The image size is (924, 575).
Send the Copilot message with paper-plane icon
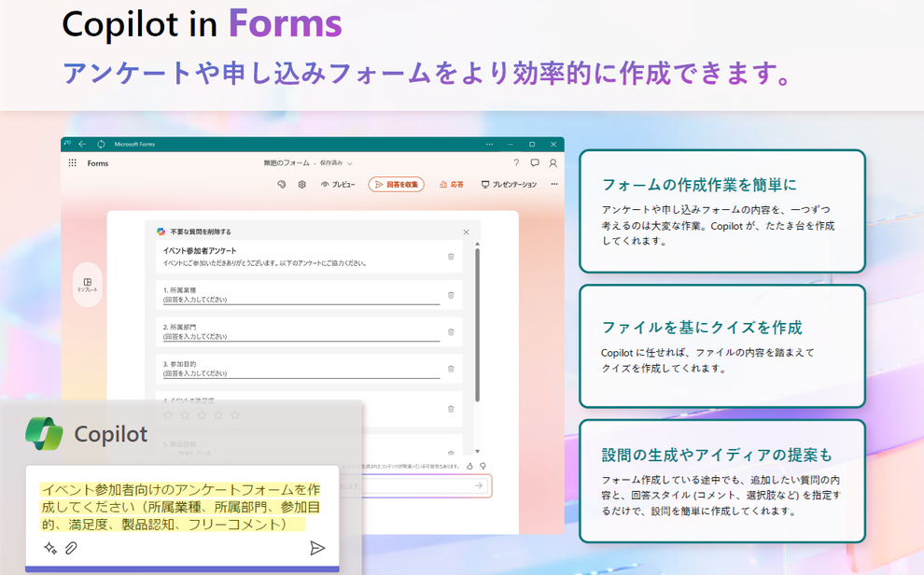point(317,548)
